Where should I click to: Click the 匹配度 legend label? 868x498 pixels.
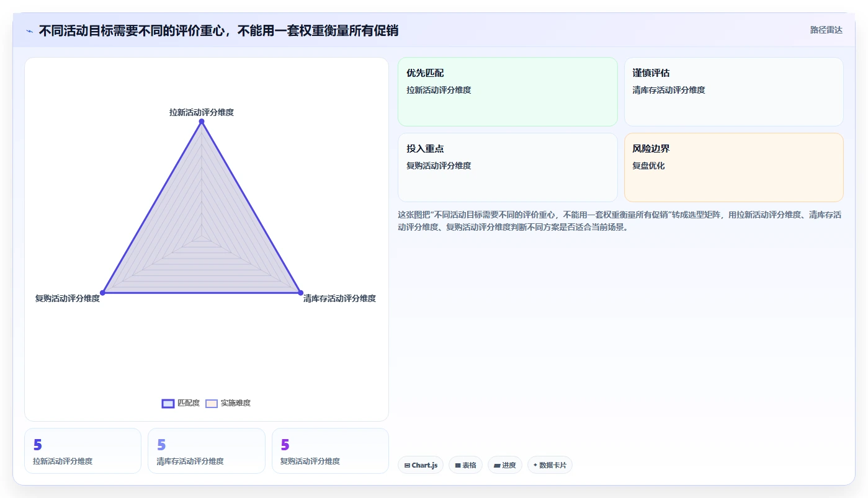(x=189, y=403)
